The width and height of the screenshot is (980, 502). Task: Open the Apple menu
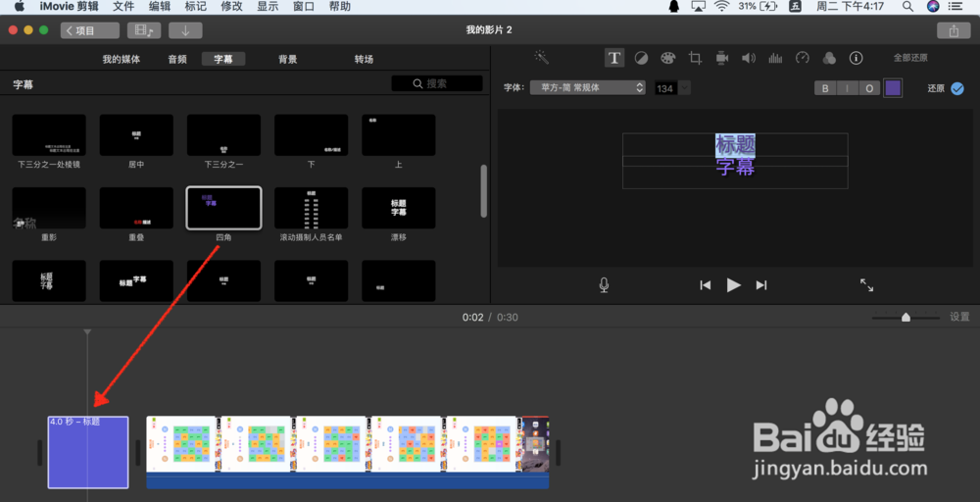click(19, 6)
